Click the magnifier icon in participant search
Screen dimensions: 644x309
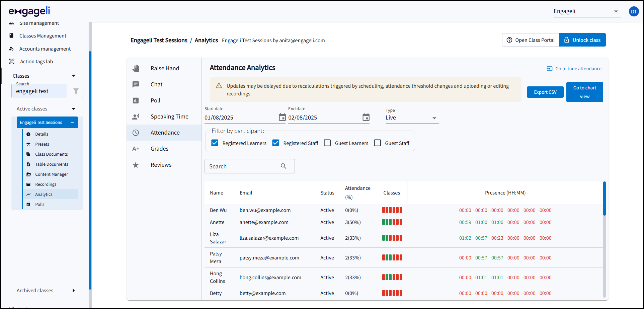(x=284, y=166)
